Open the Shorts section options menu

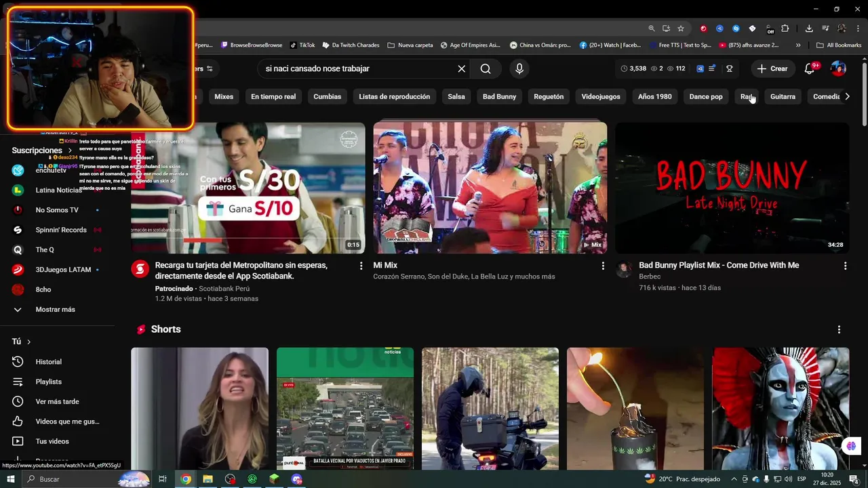(x=839, y=329)
